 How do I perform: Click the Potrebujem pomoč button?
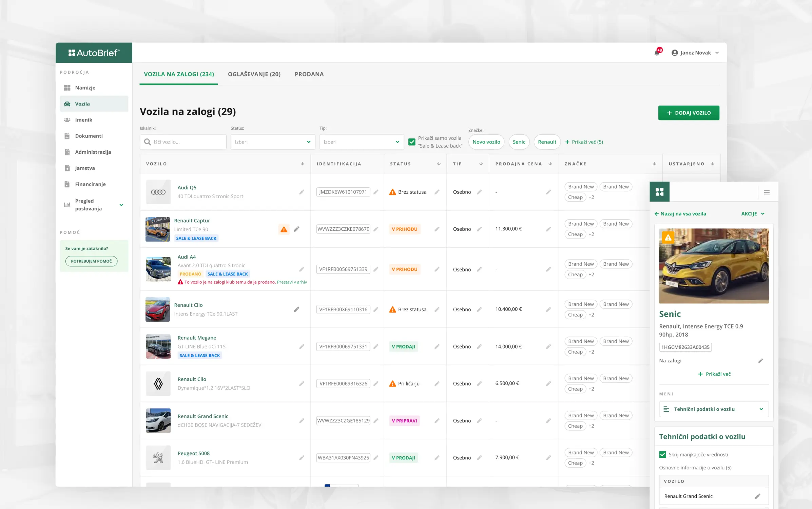pyautogui.click(x=91, y=261)
